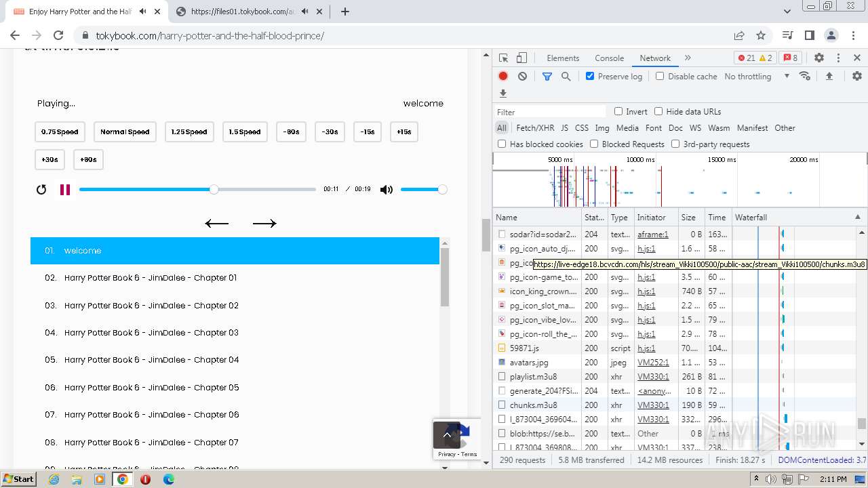Sort by the Waterfall column arrow
This screenshot has height=488, width=868.
click(x=857, y=217)
